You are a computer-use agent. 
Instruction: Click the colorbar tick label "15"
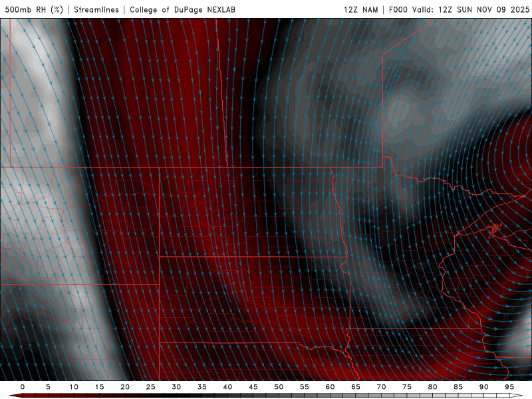pyautogui.click(x=99, y=387)
